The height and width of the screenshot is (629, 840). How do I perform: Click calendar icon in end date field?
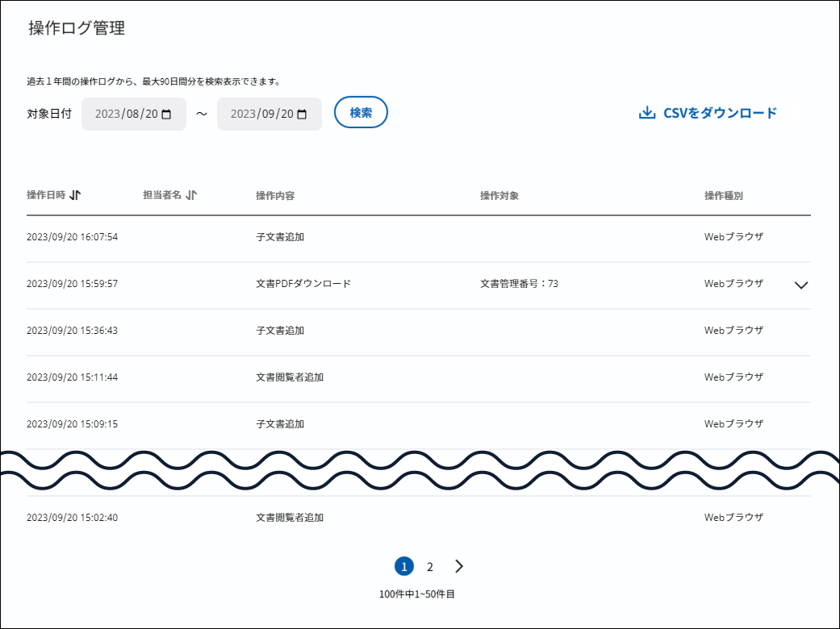click(303, 115)
